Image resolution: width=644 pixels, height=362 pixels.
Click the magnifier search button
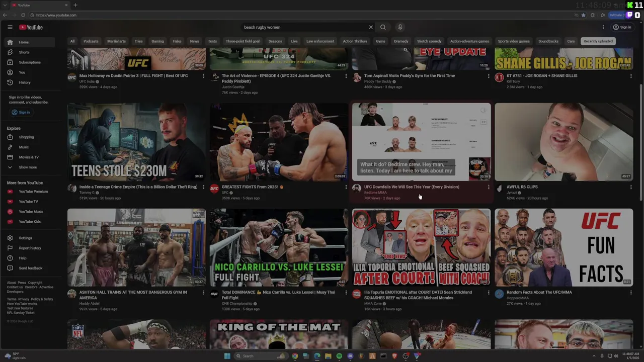click(383, 27)
